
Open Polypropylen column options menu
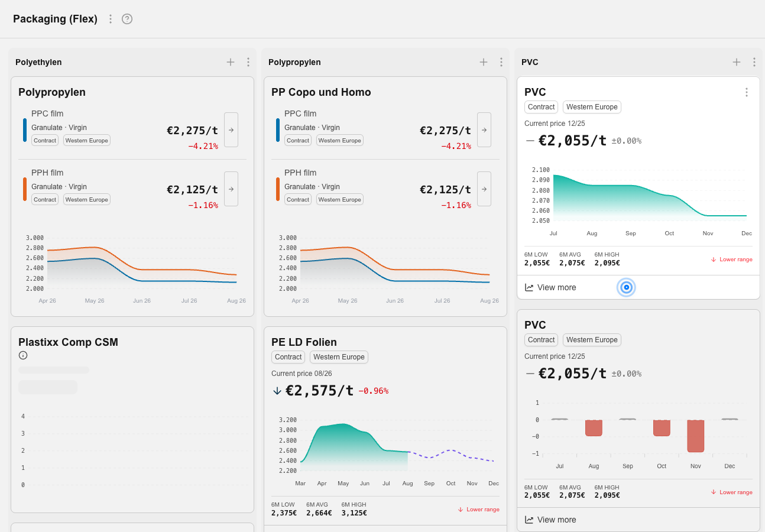[x=501, y=62]
